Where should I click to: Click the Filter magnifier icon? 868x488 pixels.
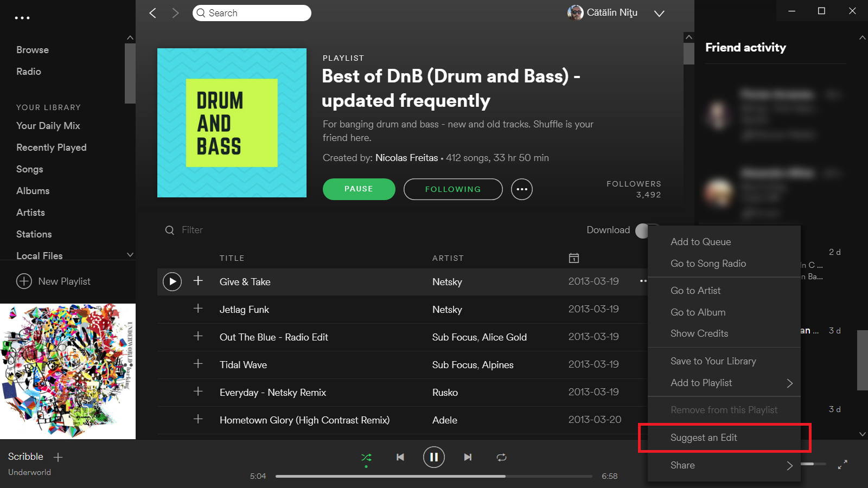170,230
